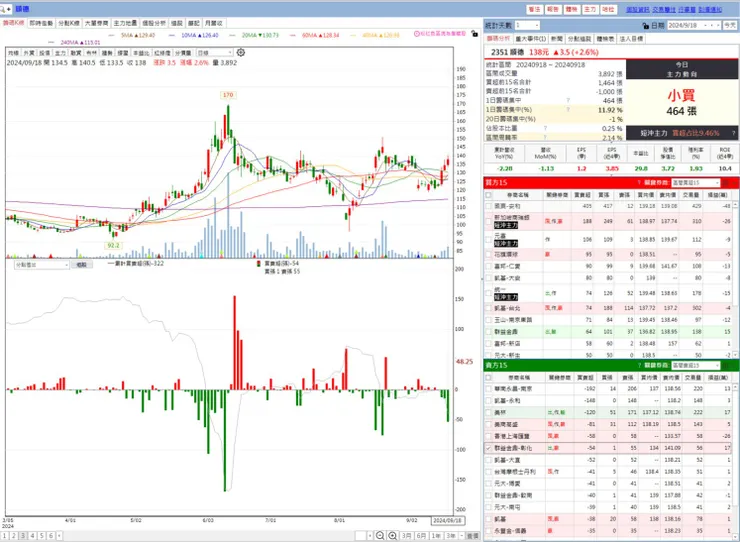Switch to the 分點K線 tab
The image size is (740, 542).
click(69, 23)
